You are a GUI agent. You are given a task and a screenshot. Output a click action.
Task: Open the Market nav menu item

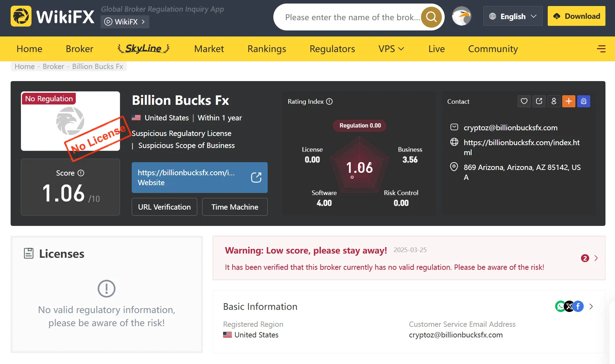[x=209, y=49]
